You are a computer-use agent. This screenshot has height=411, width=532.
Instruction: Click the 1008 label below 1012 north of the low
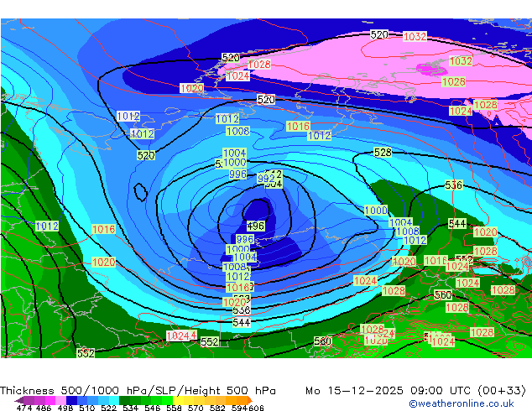(x=237, y=131)
